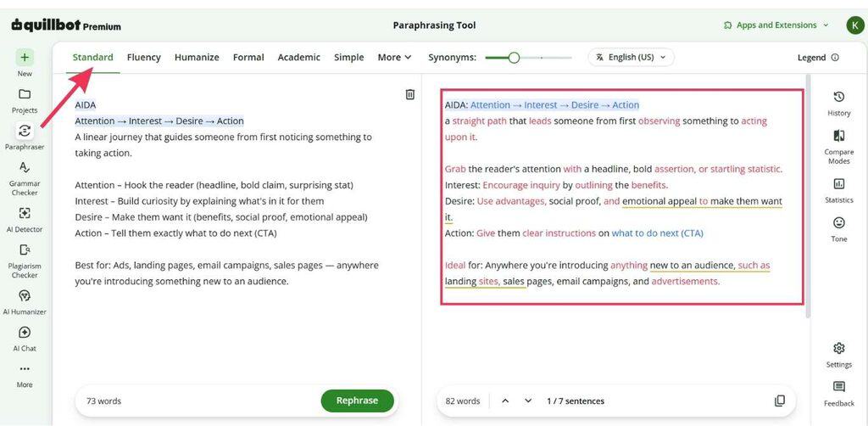The width and height of the screenshot is (868, 426).
Task: Select the Standard mode tab
Action: tap(93, 57)
